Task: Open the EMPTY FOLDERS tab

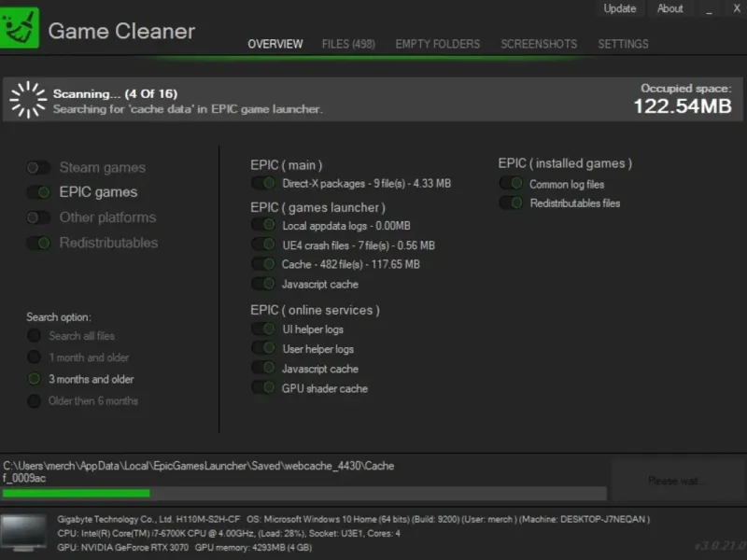Action: pos(437,44)
